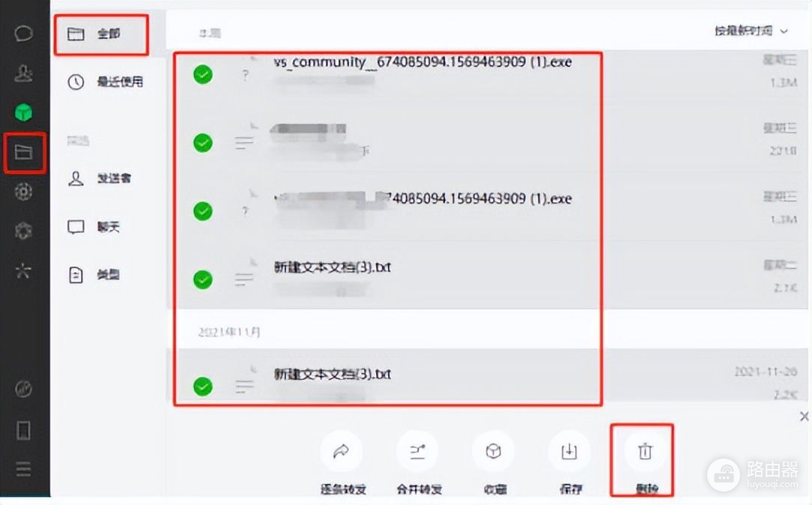Viewport: 812px width, 505px height.
Task: Close the multi-select action bar
Action: pyautogui.click(x=805, y=417)
